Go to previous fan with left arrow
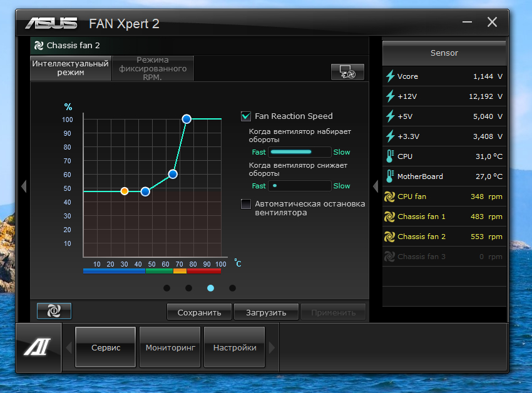The image size is (532, 393). pos(24,186)
